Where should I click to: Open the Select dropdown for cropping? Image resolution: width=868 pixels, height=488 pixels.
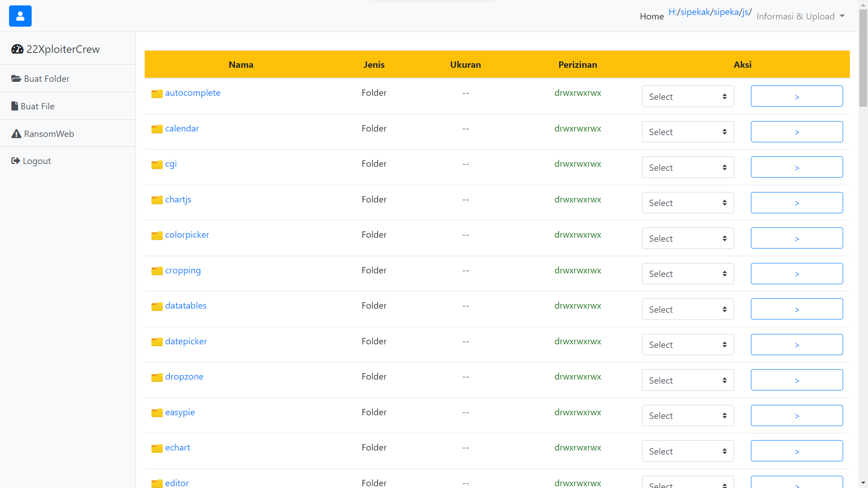tap(688, 274)
